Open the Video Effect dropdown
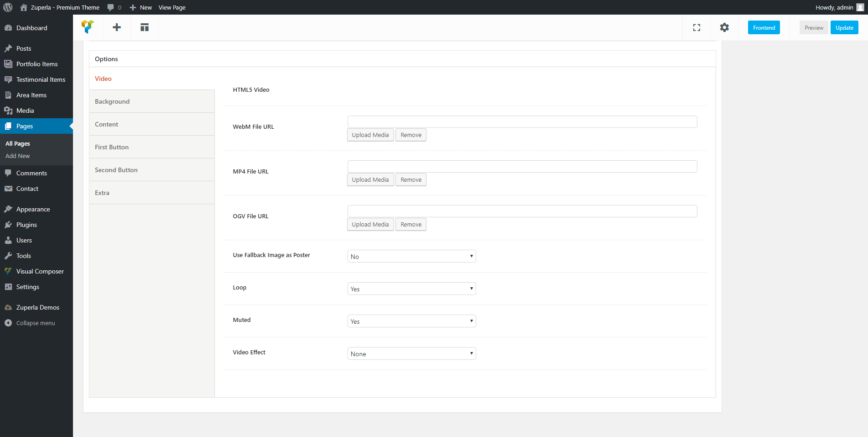This screenshot has height=437, width=868. pos(411,353)
